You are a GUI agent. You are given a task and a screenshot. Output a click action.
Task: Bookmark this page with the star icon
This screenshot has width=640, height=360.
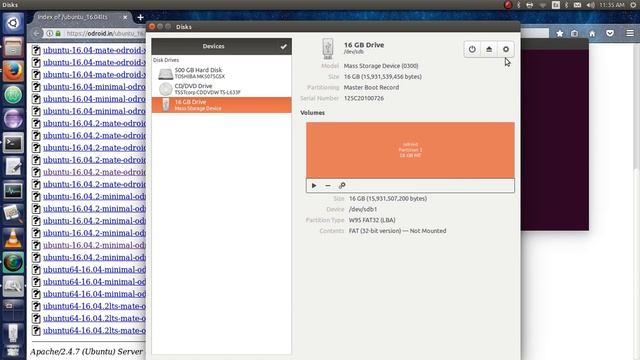560,33
